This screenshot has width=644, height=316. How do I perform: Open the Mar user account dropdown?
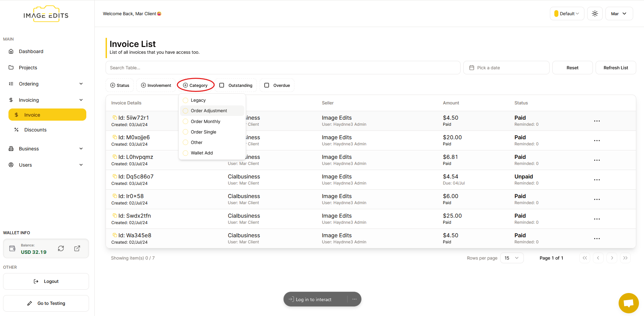point(619,14)
